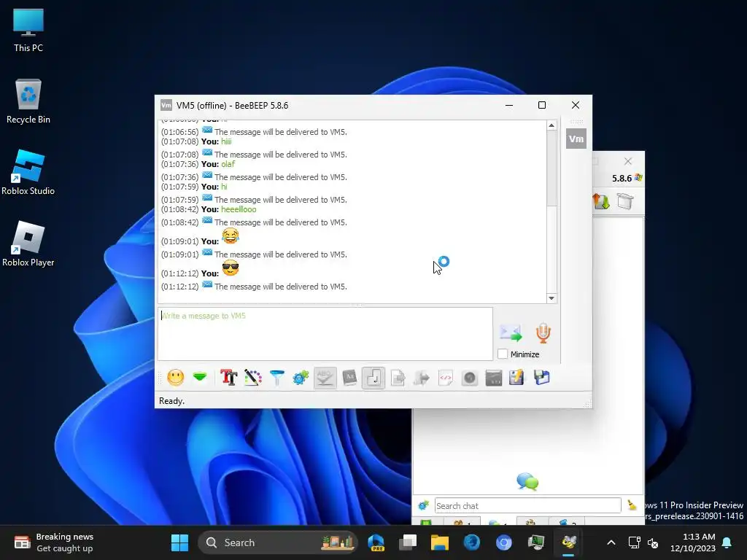Open the 1:13 AM clock and date
The width and height of the screenshot is (747, 560).
point(693,542)
